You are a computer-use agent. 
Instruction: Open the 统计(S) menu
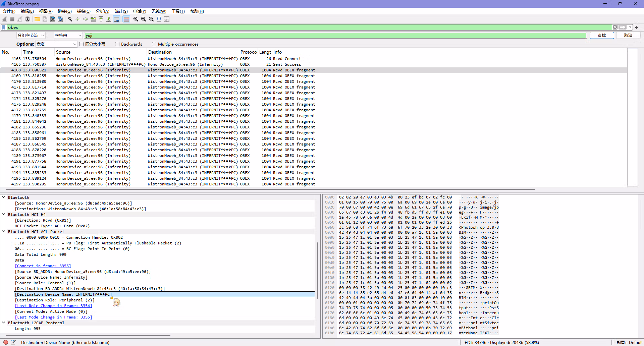[121, 11]
